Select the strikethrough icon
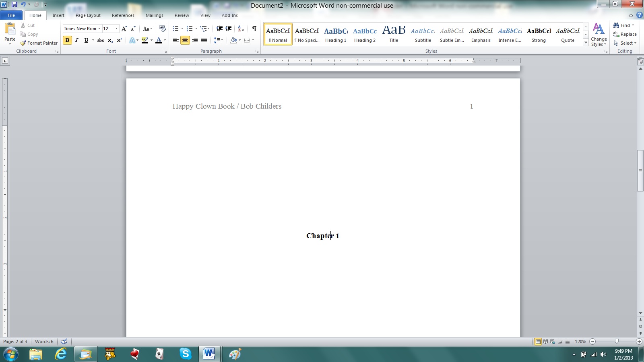The height and width of the screenshot is (362, 644). [100, 40]
